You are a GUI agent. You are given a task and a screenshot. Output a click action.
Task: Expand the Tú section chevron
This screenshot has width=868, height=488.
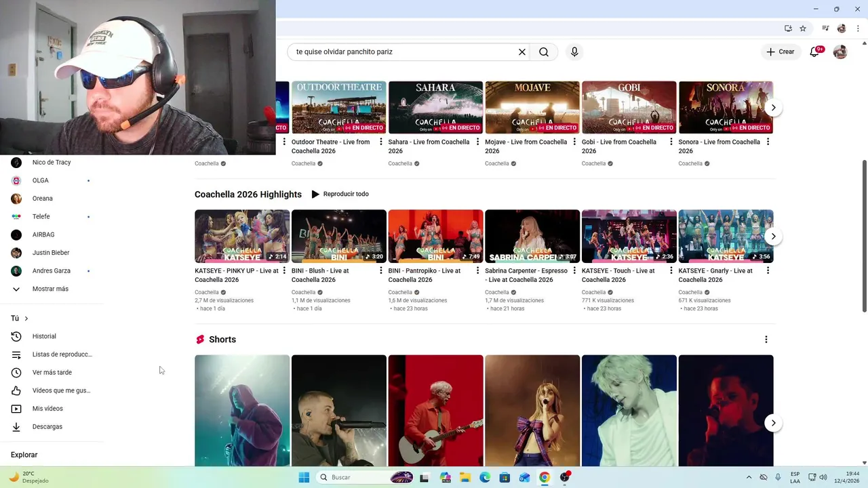[26, 319]
